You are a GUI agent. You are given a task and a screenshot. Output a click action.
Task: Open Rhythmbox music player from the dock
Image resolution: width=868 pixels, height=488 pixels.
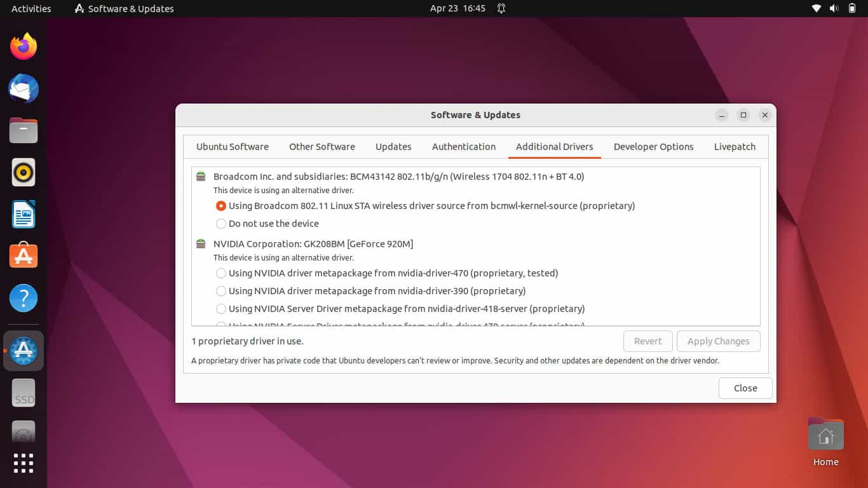pos(23,172)
